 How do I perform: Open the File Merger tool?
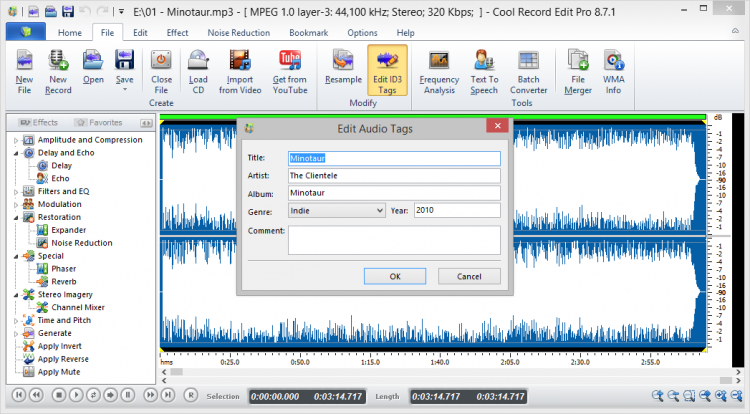tap(578, 73)
